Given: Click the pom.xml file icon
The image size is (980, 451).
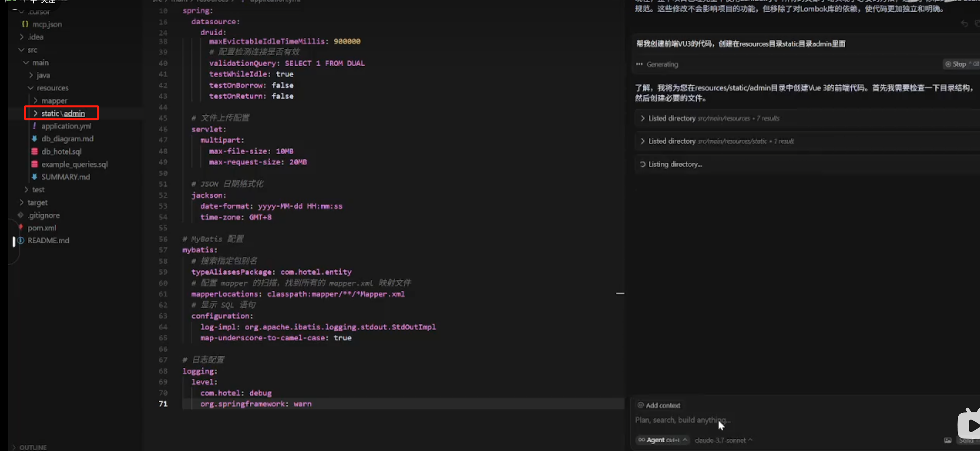Looking at the screenshot, I should [x=21, y=228].
